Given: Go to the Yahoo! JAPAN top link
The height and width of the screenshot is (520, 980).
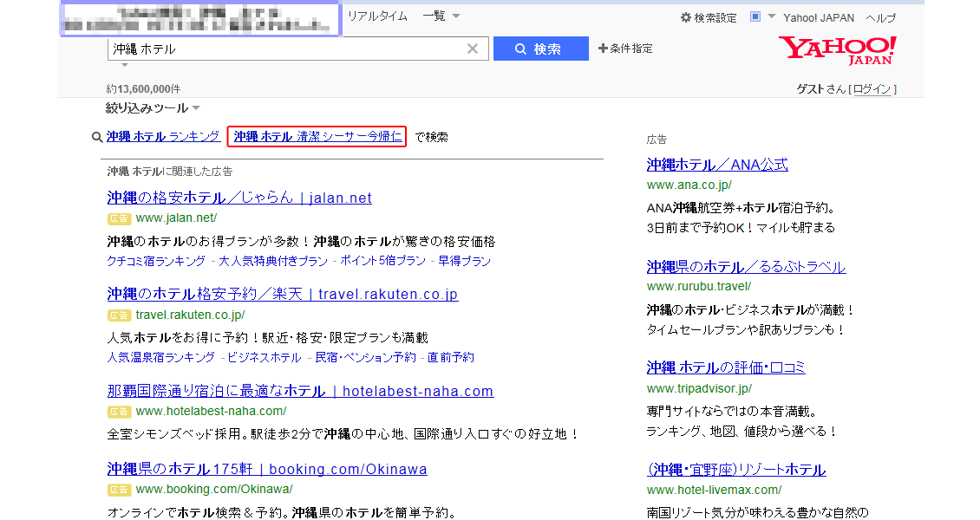Looking at the screenshot, I should (x=819, y=18).
